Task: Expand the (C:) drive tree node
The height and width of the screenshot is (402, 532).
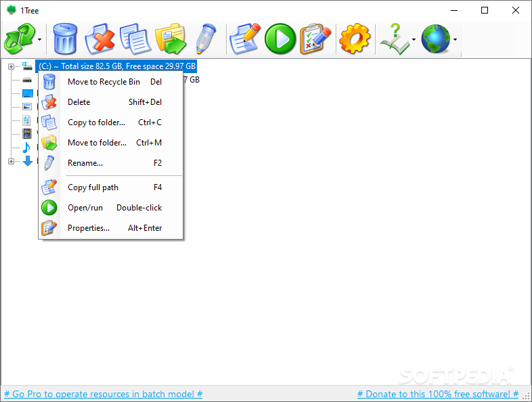Action: 12,66
